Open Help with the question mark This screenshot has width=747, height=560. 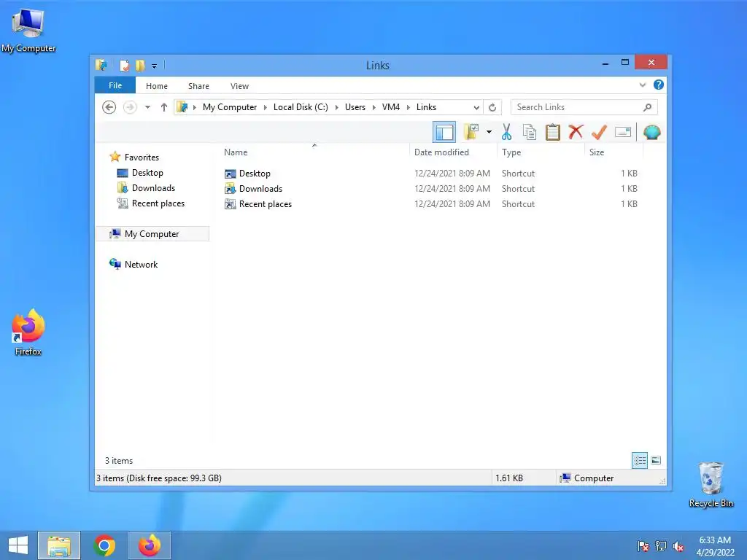tap(659, 85)
